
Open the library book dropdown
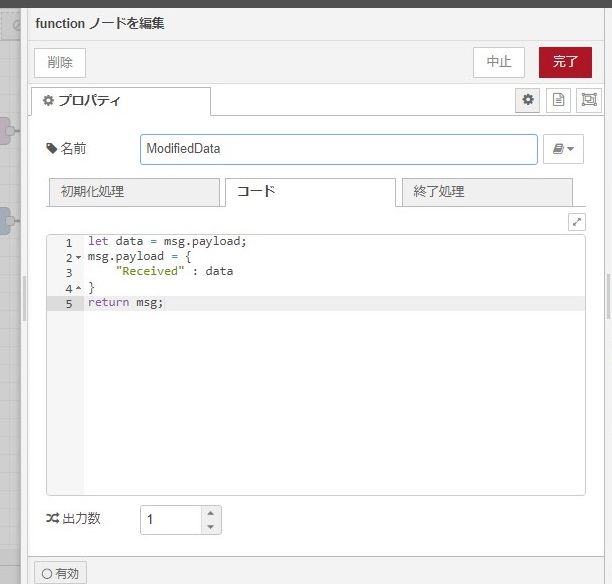563,149
